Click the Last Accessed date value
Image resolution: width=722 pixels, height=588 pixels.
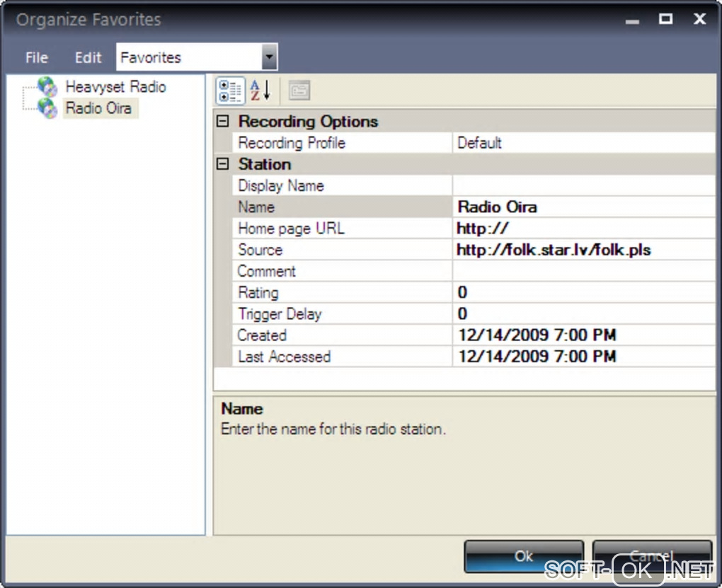(x=584, y=357)
